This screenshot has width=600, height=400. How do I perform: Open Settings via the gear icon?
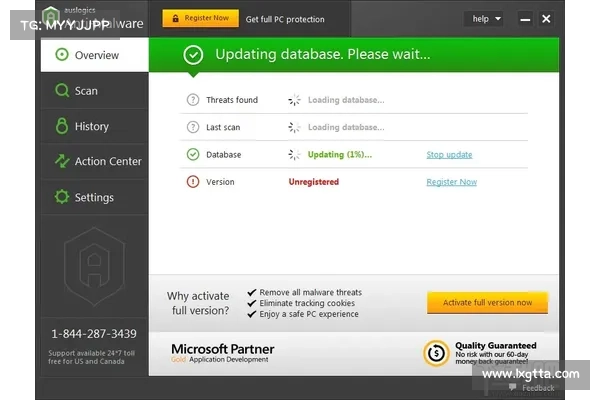coord(61,197)
